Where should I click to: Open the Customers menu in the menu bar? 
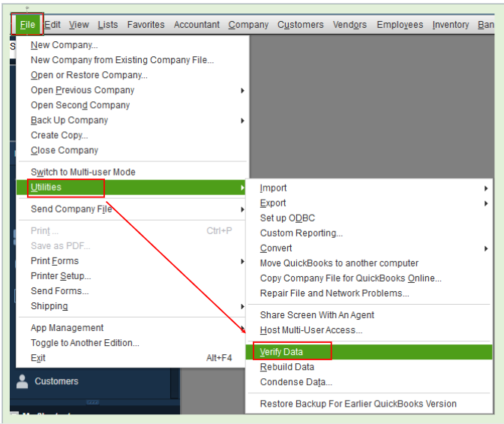[301, 25]
